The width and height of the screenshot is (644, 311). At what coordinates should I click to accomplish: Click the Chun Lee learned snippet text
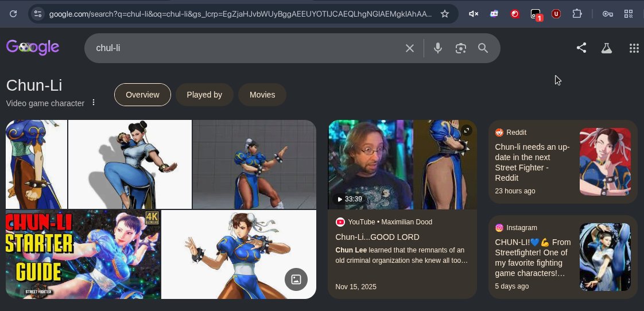click(402, 255)
